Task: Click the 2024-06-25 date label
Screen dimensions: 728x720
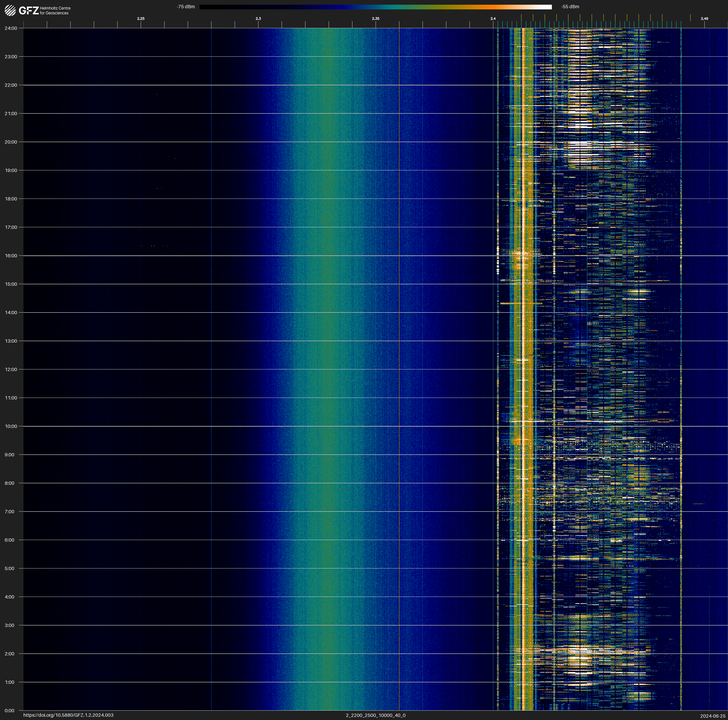Action: point(713,716)
